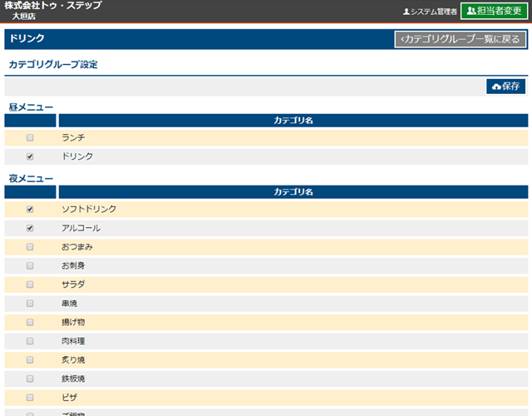Enable the ランチ checkbox
Viewport: 532px width, 416px height.
pos(31,137)
